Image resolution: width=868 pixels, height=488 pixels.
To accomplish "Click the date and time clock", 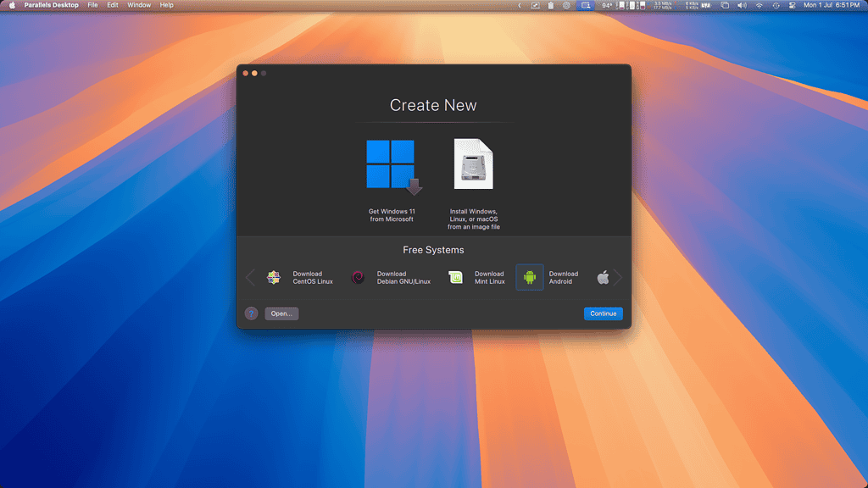I will point(831,5).
